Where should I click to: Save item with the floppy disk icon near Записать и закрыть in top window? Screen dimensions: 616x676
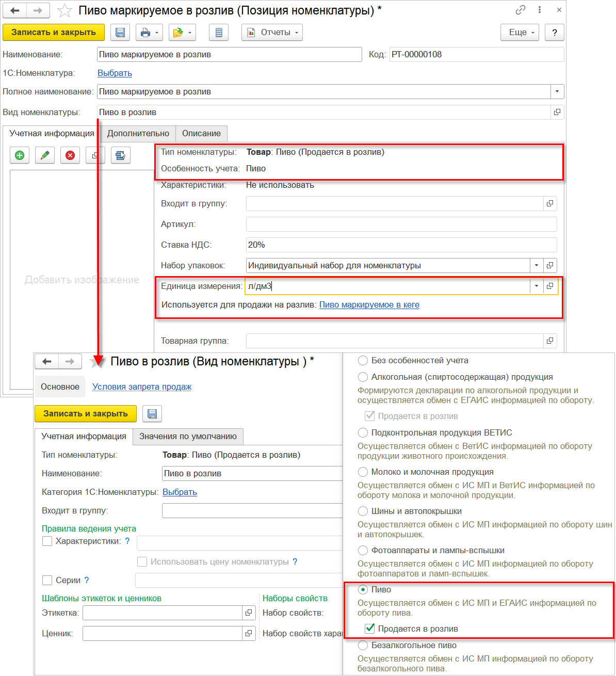click(x=120, y=32)
